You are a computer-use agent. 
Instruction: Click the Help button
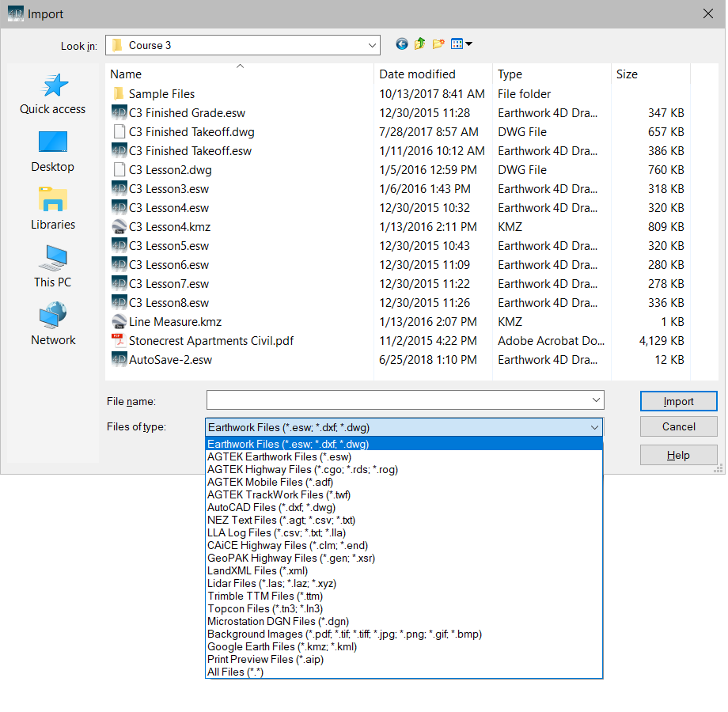pos(678,454)
